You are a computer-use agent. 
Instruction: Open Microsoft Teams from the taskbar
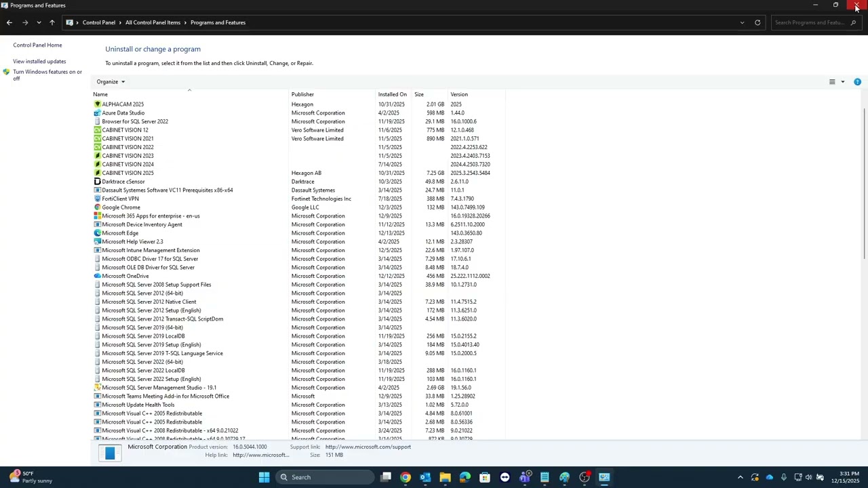click(x=524, y=477)
